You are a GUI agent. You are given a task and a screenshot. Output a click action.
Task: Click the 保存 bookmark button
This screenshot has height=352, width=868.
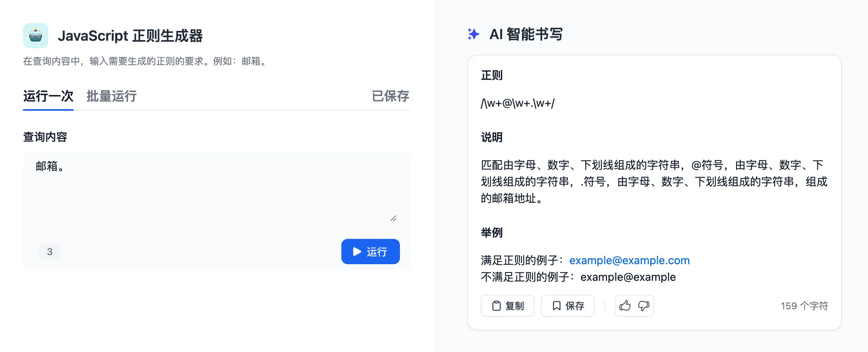(568, 306)
